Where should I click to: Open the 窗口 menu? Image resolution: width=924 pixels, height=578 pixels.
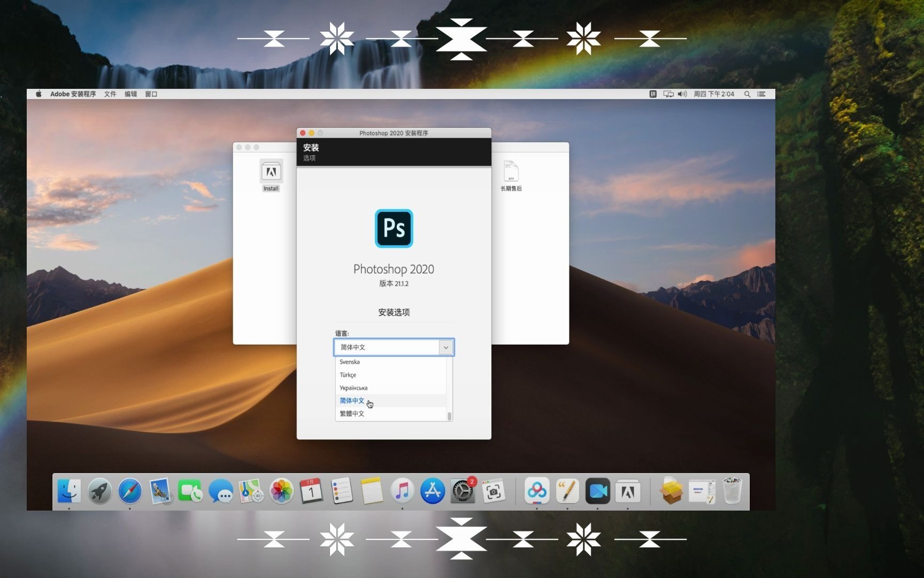pos(151,94)
